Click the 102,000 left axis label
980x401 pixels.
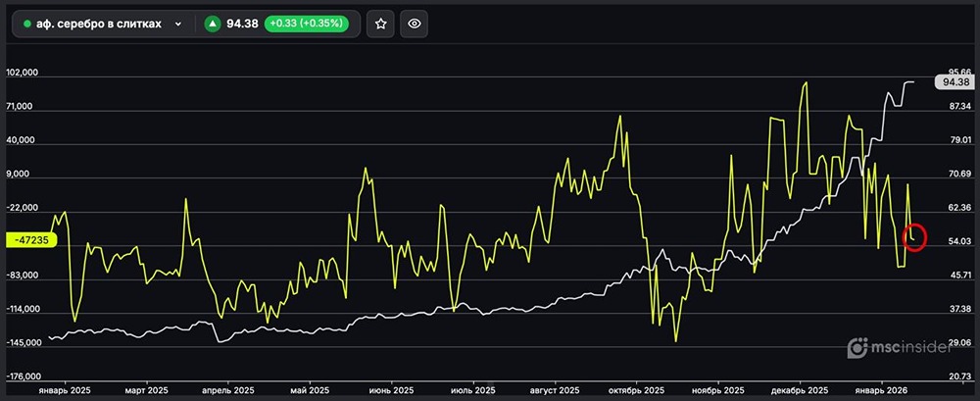click(x=22, y=73)
